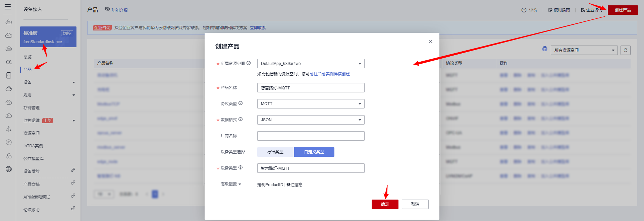Open the 功能介绍 link

120,10
